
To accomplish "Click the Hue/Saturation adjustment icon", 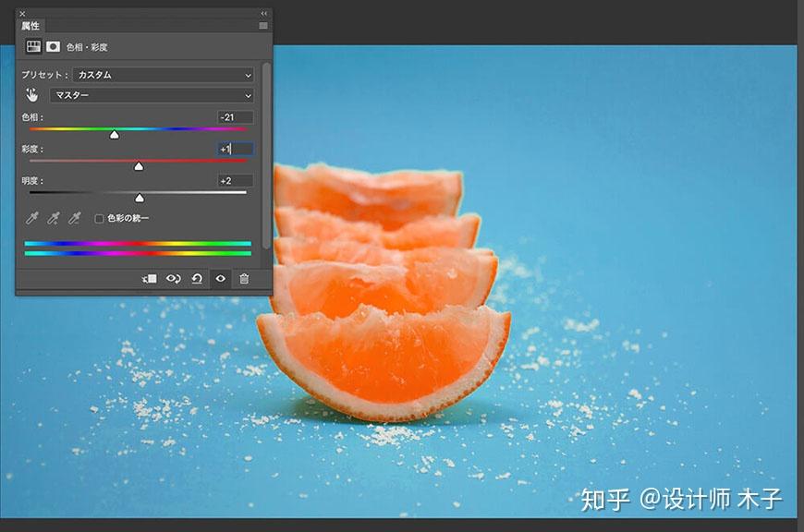I will coord(34,46).
